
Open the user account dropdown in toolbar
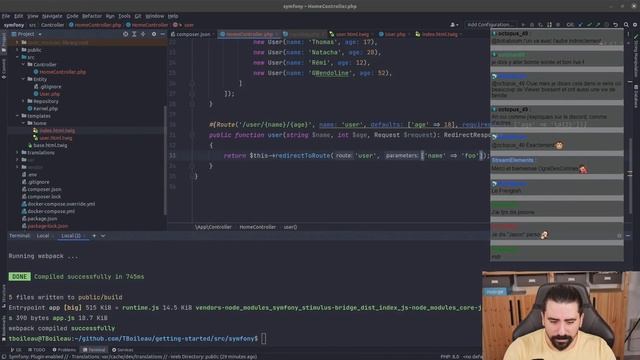pos(453,25)
